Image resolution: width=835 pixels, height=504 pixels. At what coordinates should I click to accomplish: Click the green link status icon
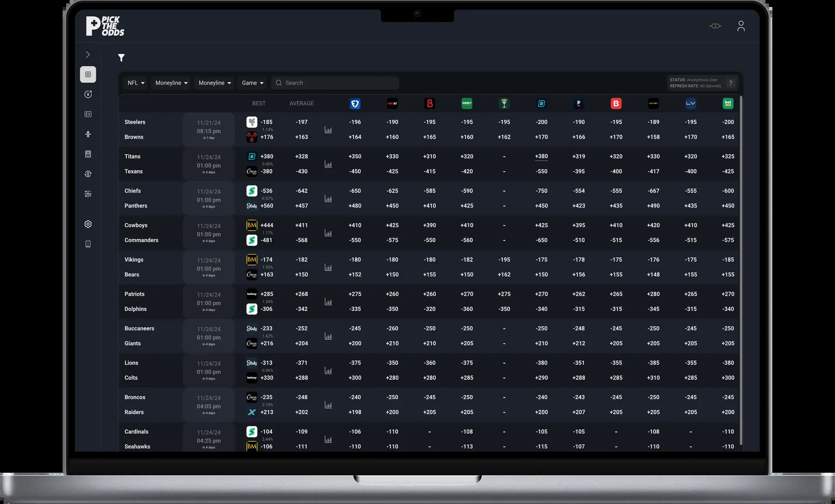pos(715,26)
